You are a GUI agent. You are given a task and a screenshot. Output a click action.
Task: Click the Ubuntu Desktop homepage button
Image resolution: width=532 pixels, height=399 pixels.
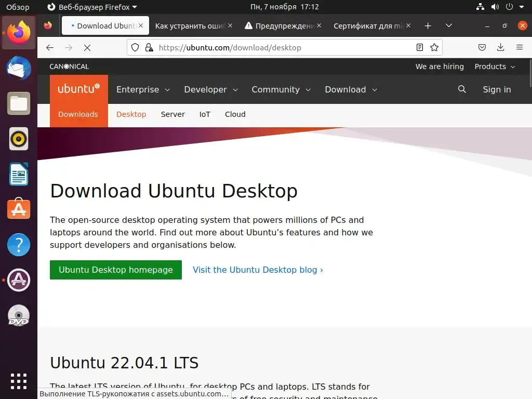click(116, 270)
